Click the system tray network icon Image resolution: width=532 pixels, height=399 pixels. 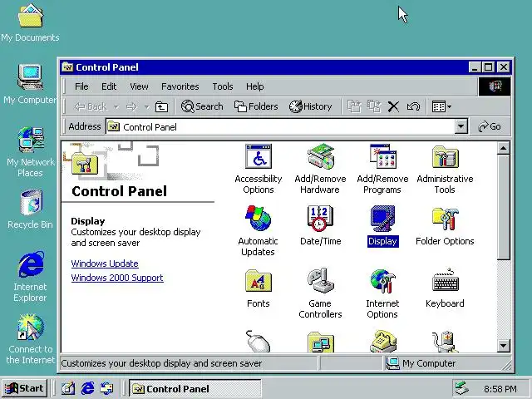[462, 388]
